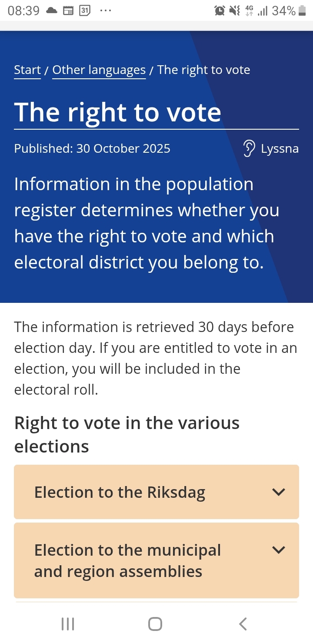
Task: Open the Start breadcrumb link
Action: pyautogui.click(x=27, y=70)
